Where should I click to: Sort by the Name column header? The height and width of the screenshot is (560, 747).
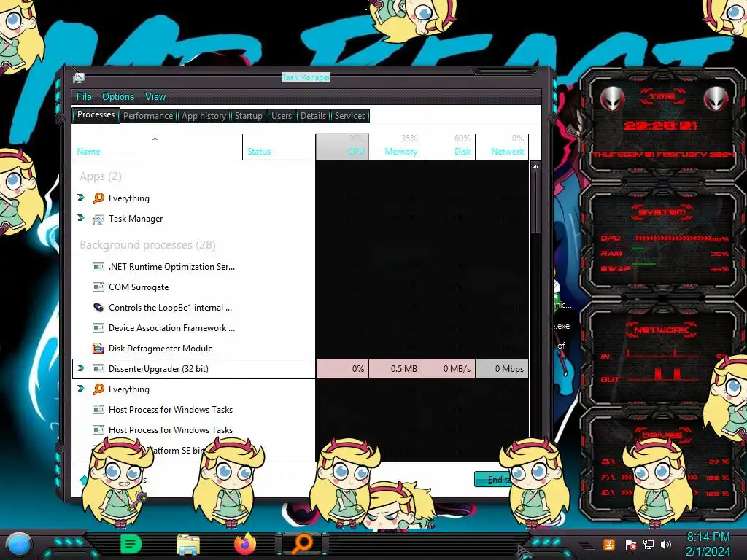tap(158, 147)
